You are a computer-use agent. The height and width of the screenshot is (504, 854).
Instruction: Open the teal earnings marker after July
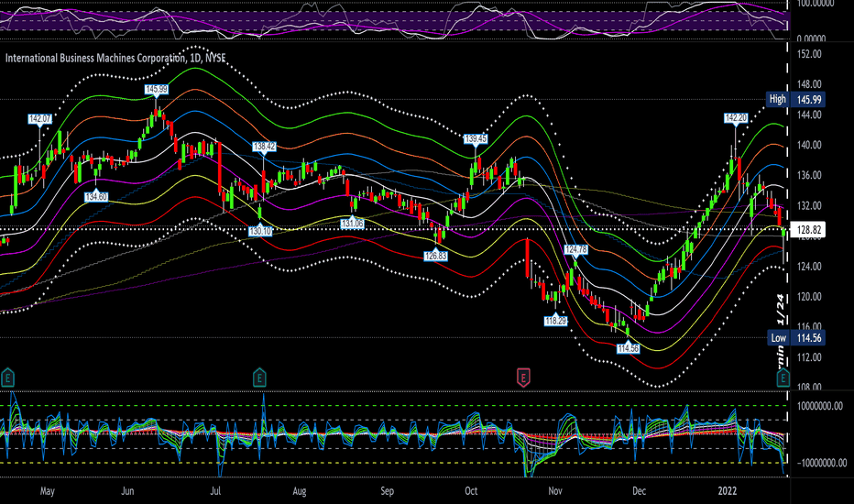point(260,378)
